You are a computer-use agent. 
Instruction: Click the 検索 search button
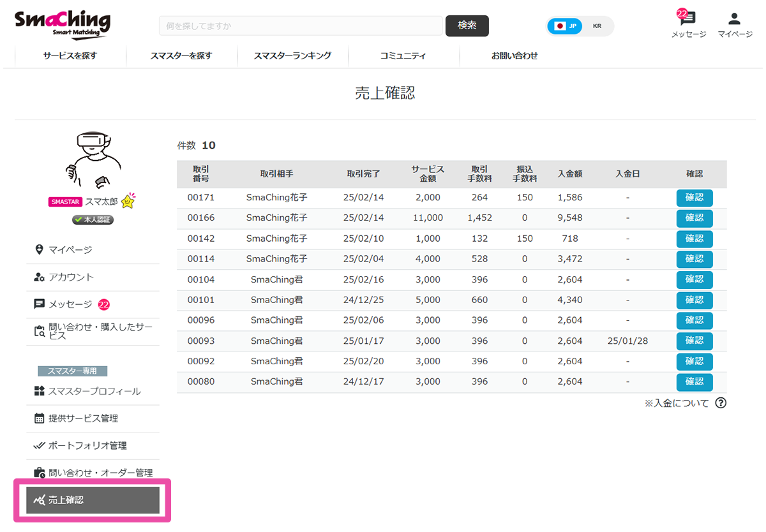coord(467,26)
